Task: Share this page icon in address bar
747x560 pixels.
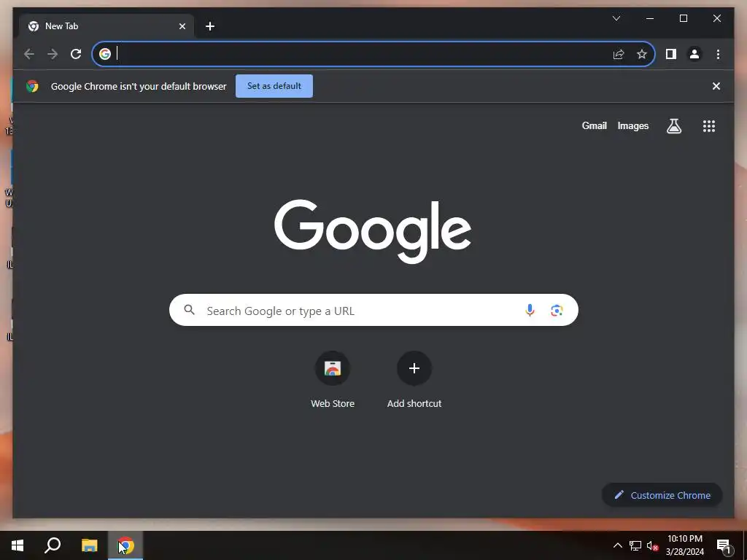Action: (619, 54)
